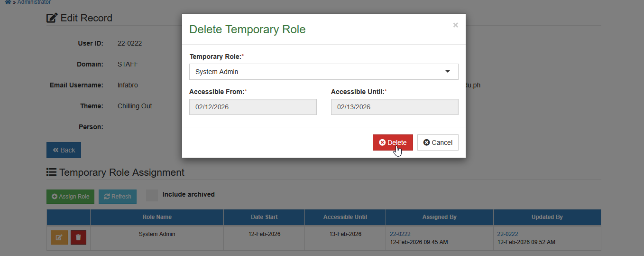The height and width of the screenshot is (256, 644).
Task: Click the 12-Feb-2026 09:45 AM timestamp
Action: point(419,242)
